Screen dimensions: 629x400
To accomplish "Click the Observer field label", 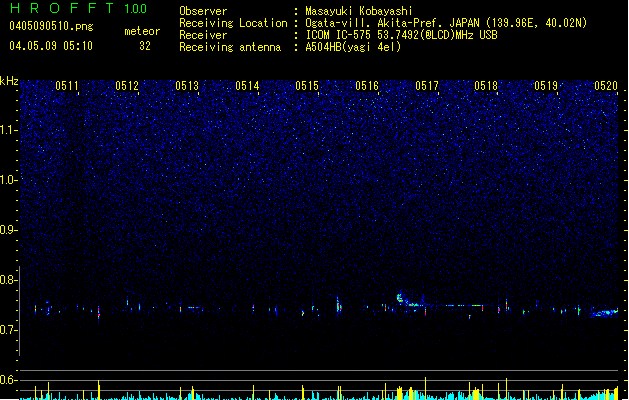I will [203, 11].
